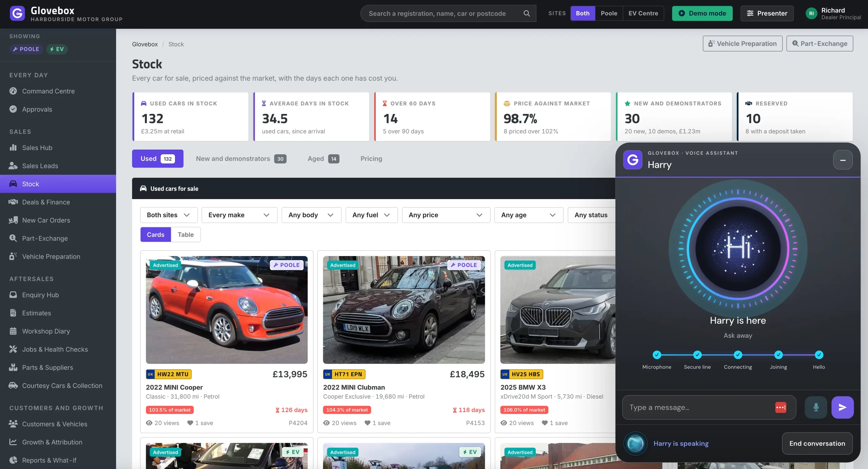Open the Any fuel dropdown
The height and width of the screenshot is (469, 868).
click(x=371, y=215)
